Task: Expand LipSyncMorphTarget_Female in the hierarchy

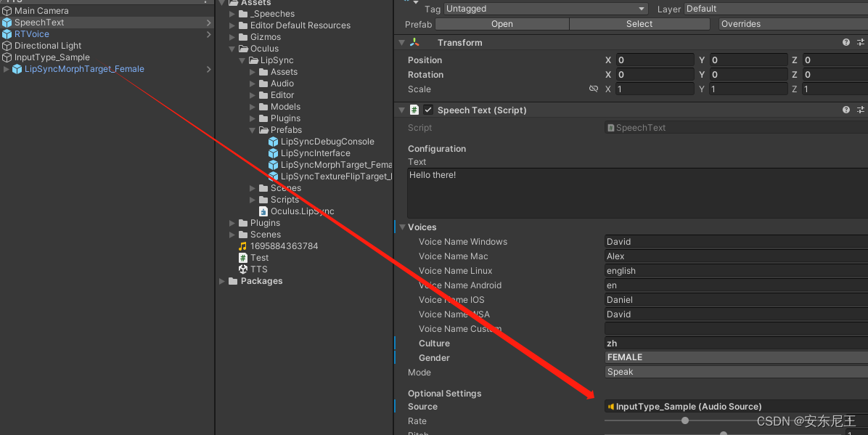Action: 6,69
